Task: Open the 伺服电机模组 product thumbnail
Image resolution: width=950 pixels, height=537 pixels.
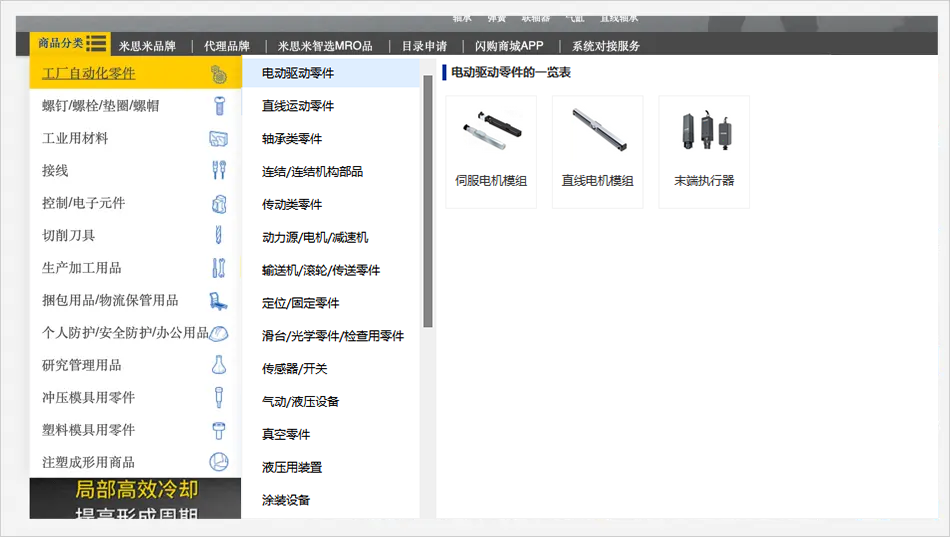Action: point(491,152)
